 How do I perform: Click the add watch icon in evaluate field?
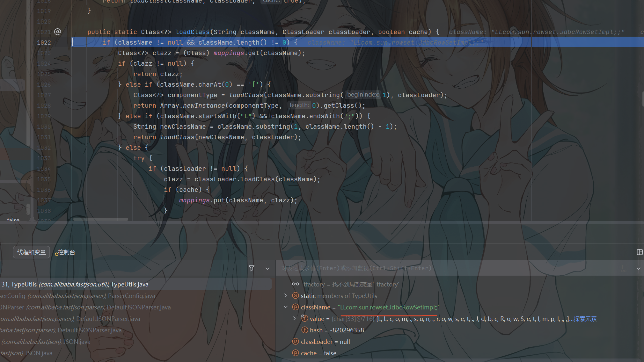click(623, 269)
